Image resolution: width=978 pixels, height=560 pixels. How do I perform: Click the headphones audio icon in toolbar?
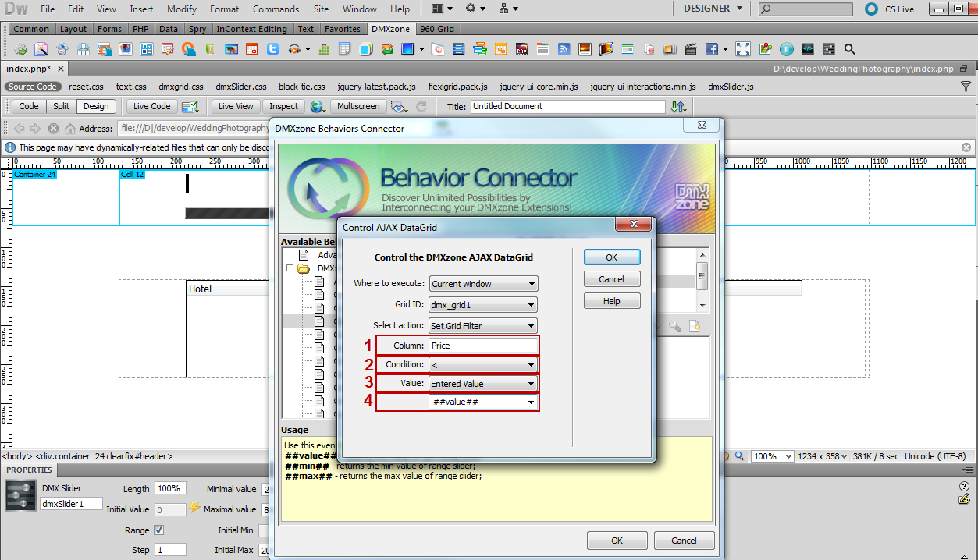point(294,49)
